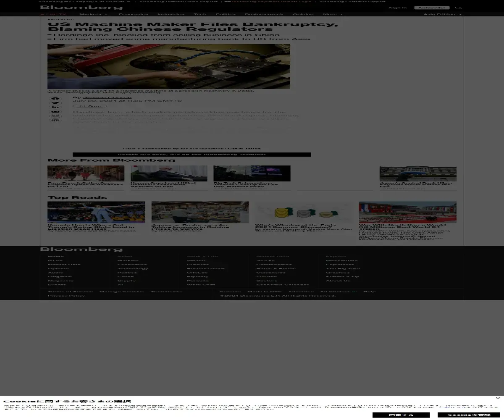Open the Asia Edition dropdown
Viewport: 504px width, 420px height.
443,14
